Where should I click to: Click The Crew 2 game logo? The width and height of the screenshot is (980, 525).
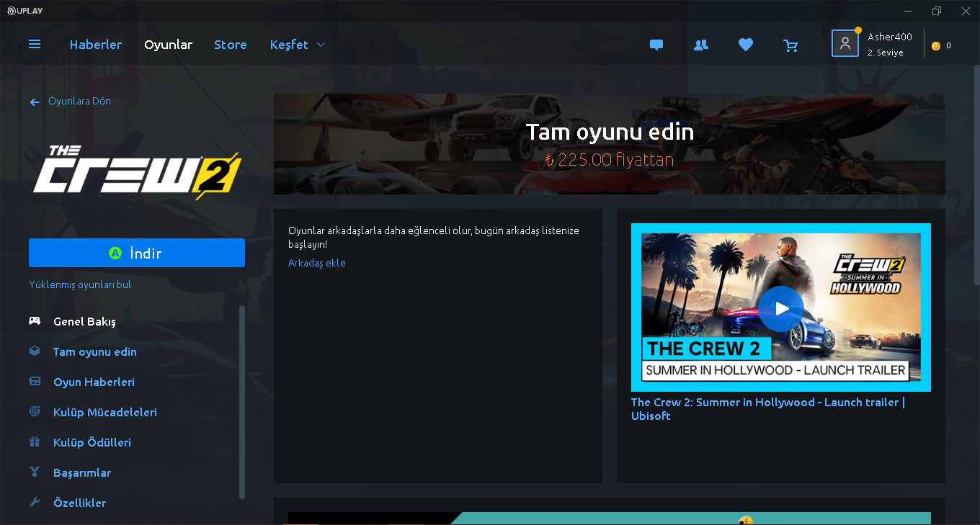(137, 172)
